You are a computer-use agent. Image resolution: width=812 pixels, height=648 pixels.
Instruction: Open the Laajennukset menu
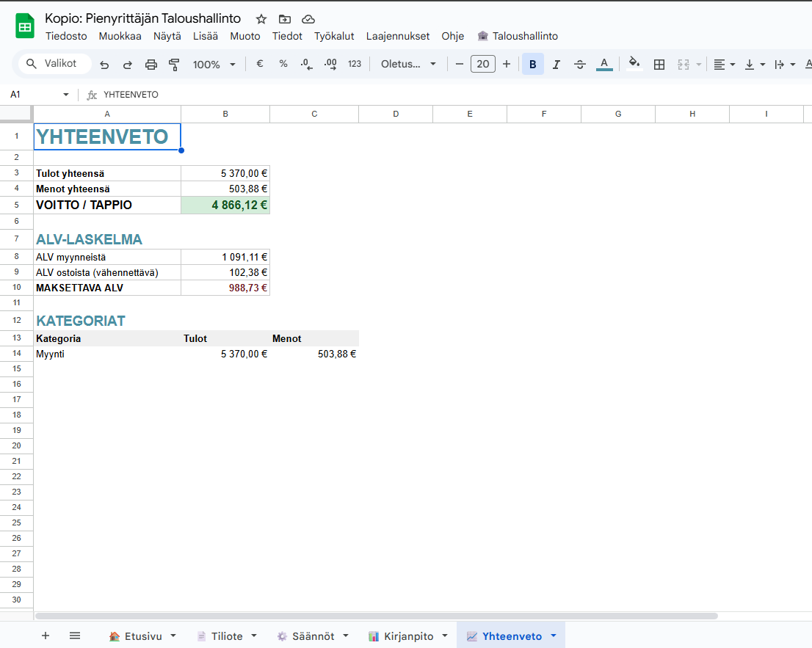(x=398, y=36)
